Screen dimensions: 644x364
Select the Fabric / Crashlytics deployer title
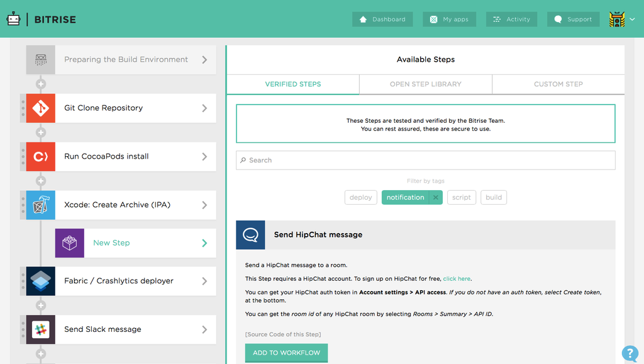pos(119,281)
